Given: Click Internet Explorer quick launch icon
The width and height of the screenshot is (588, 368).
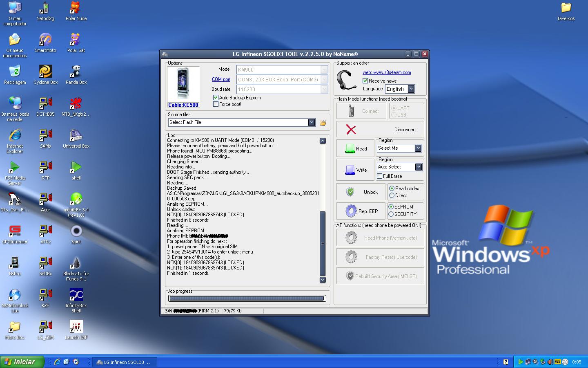Looking at the screenshot, I should tap(57, 362).
